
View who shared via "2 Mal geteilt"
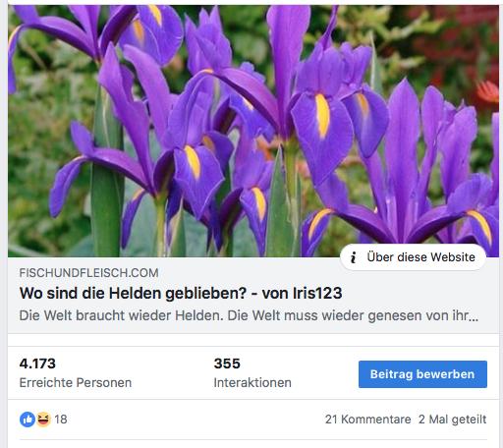tap(453, 420)
